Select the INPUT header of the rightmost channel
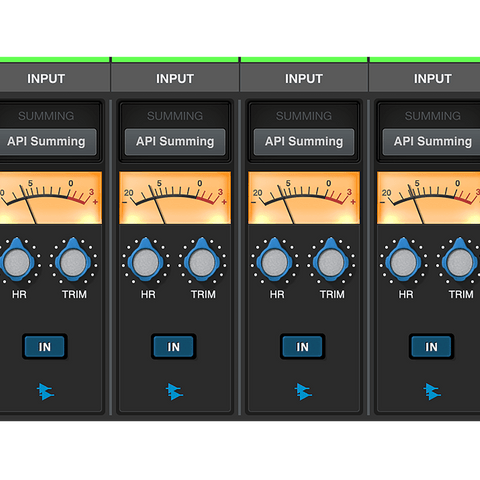The width and height of the screenshot is (480, 480). [x=425, y=79]
